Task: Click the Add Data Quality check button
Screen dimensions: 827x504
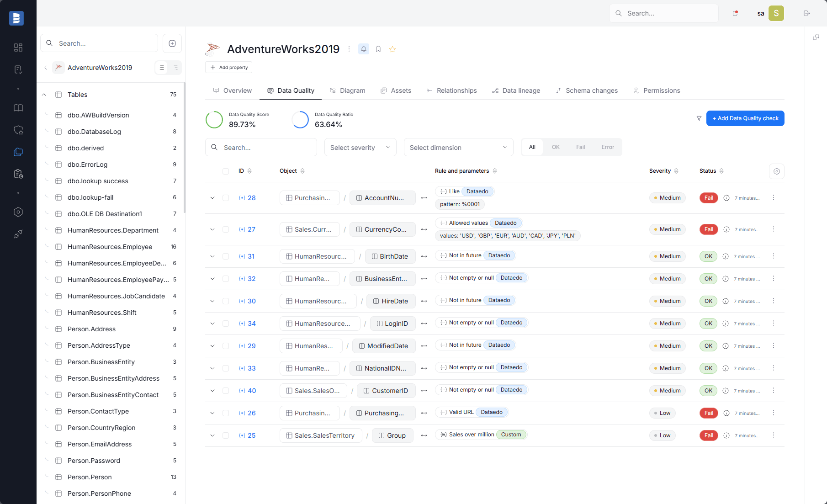Action: pos(745,118)
